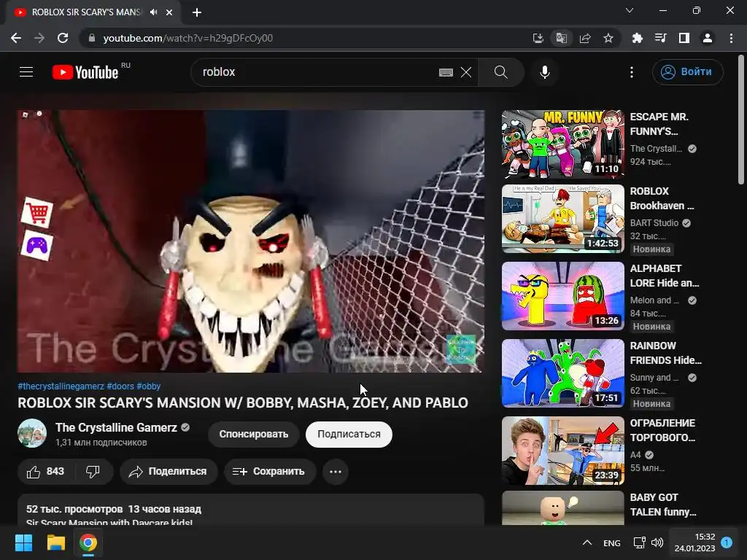Click the install app icon in address bar

pos(538,38)
